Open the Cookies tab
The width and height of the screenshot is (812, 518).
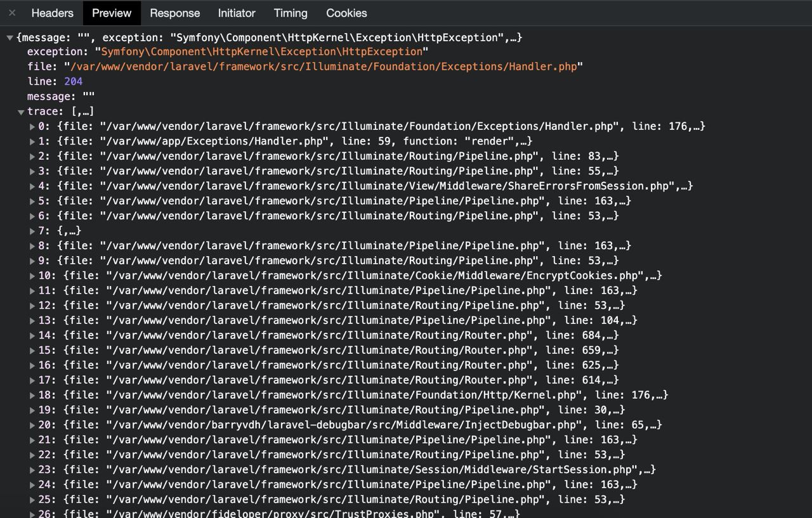(346, 13)
